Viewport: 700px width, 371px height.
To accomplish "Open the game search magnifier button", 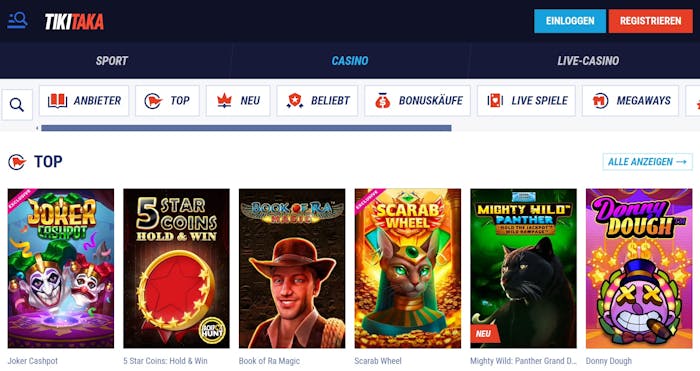I will coord(17,105).
